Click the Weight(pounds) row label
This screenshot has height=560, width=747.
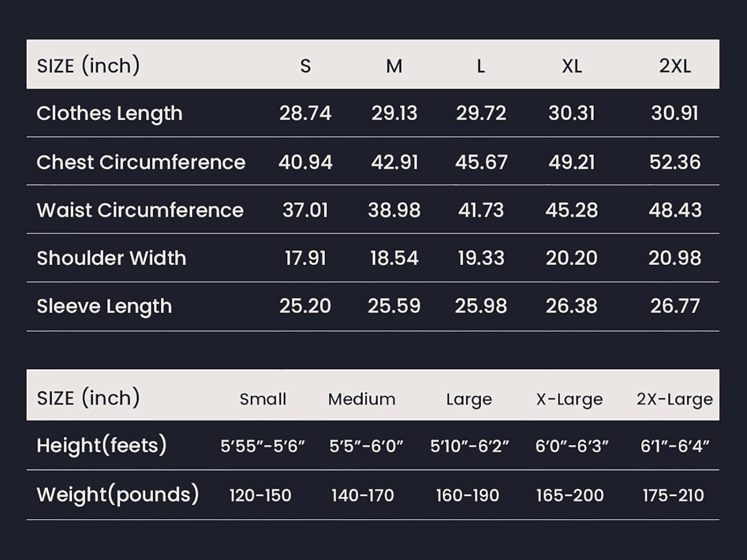pos(118,494)
